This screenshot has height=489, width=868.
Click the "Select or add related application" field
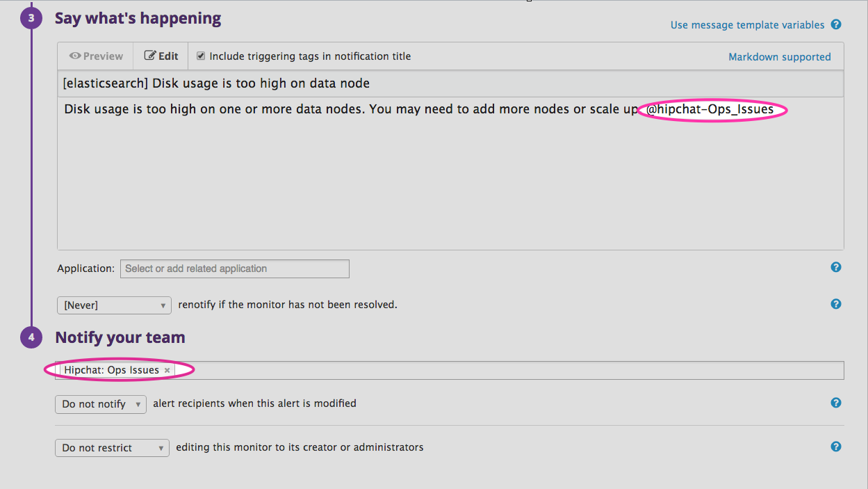234,268
